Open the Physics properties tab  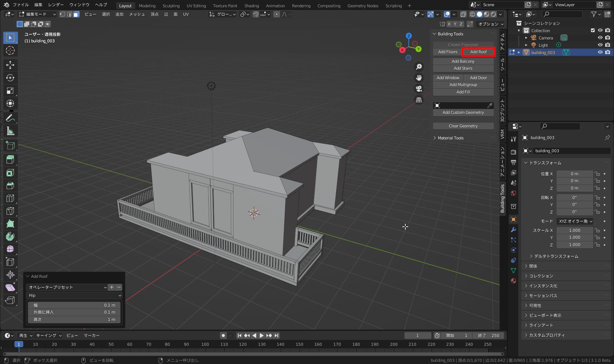coord(513,250)
